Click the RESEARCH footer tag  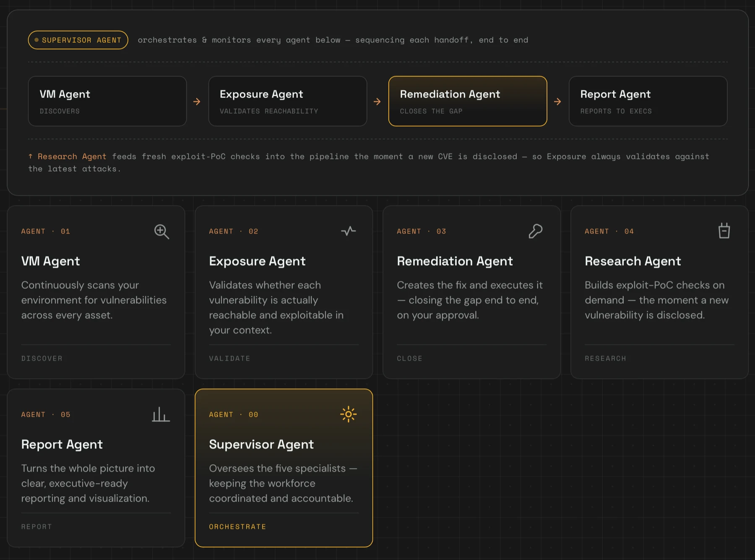point(606,358)
